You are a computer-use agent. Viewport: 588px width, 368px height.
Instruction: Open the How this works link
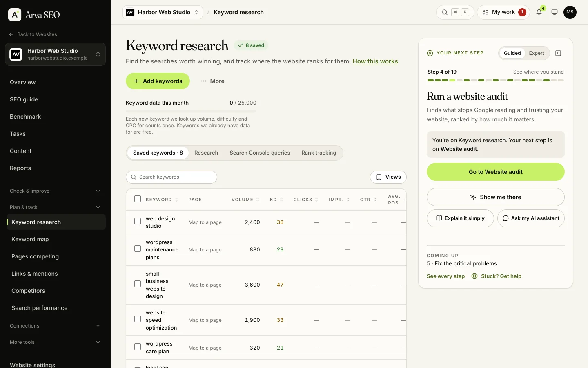point(375,61)
